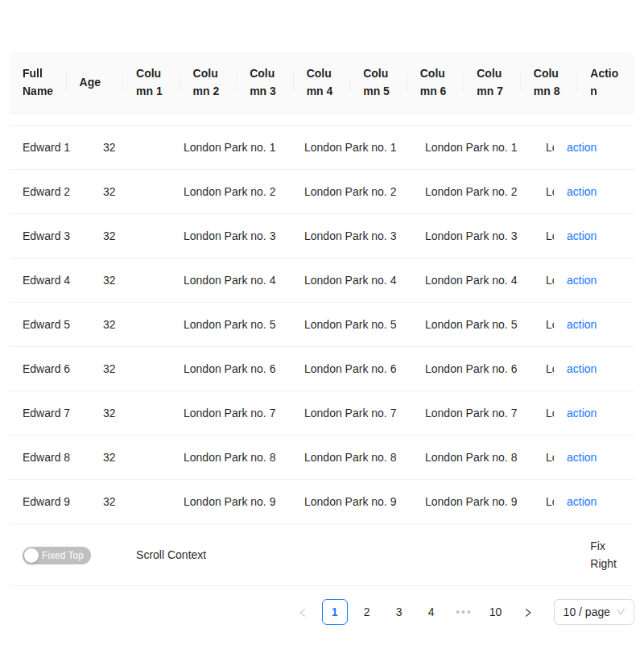Click the pagination ellipsis jump icon
Screen dimensions: 644x657
[464, 612]
